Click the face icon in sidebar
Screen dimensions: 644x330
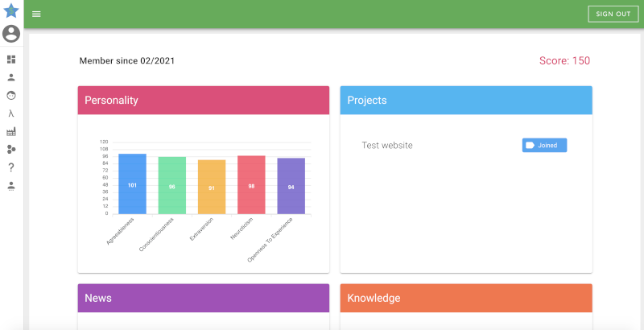(11, 95)
